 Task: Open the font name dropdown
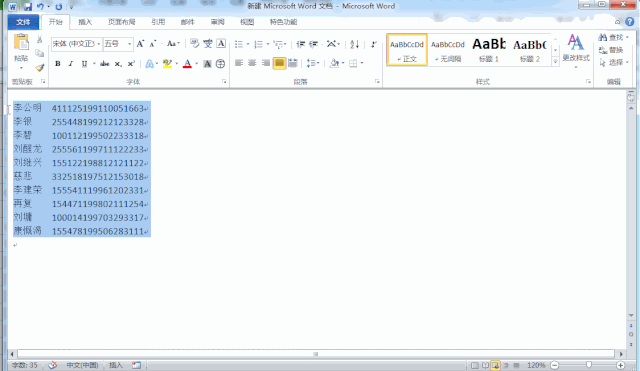(x=98, y=44)
